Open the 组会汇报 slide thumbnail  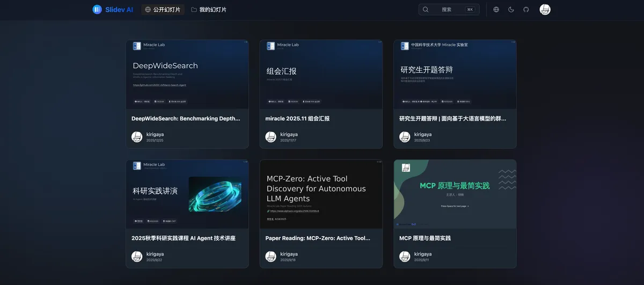(321, 74)
